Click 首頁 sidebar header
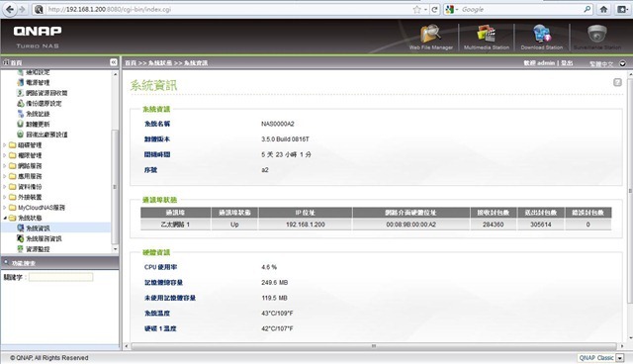The image size is (633, 364). click(13, 62)
